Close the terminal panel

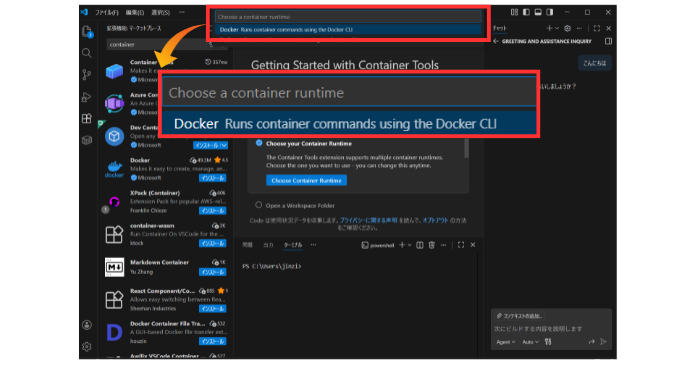point(473,245)
